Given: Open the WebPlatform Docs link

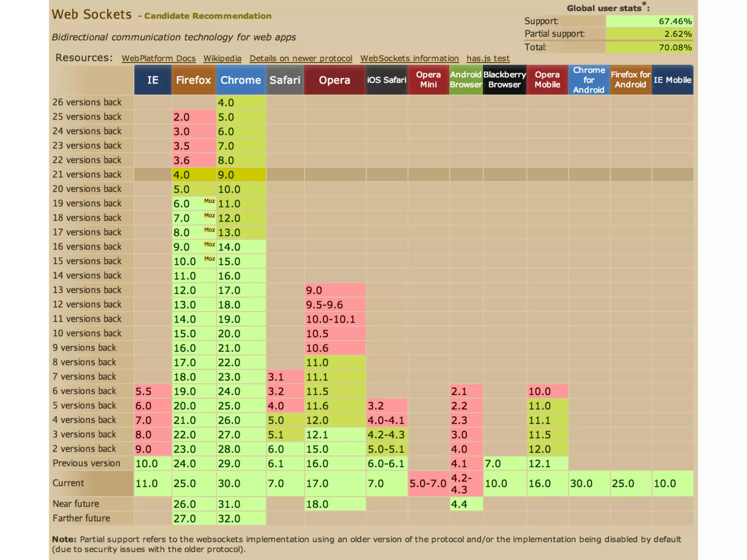Looking at the screenshot, I should pos(158,58).
